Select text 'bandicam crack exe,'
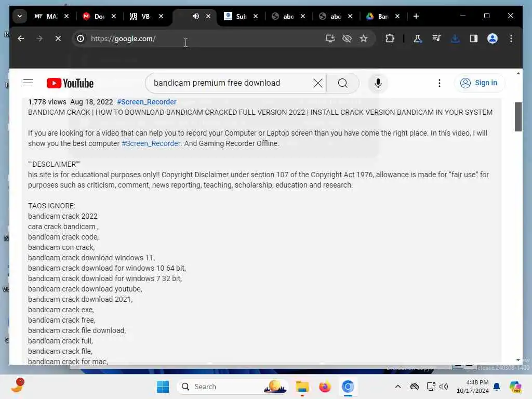 coord(61,310)
